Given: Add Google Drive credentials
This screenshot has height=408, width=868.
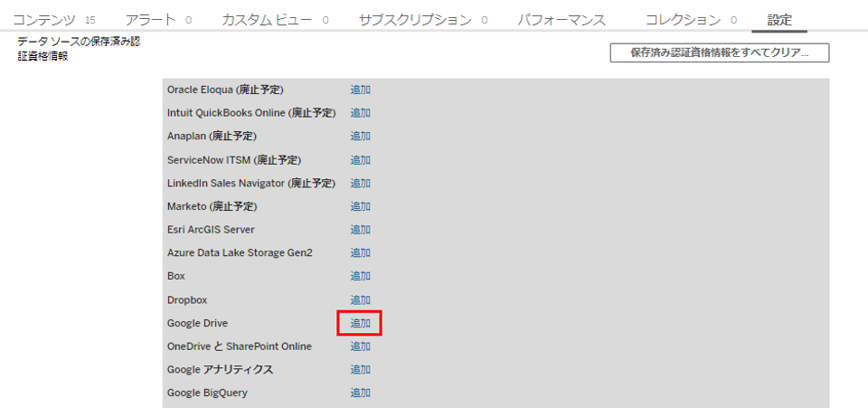Looking at the screenshot, I should 361,323.
